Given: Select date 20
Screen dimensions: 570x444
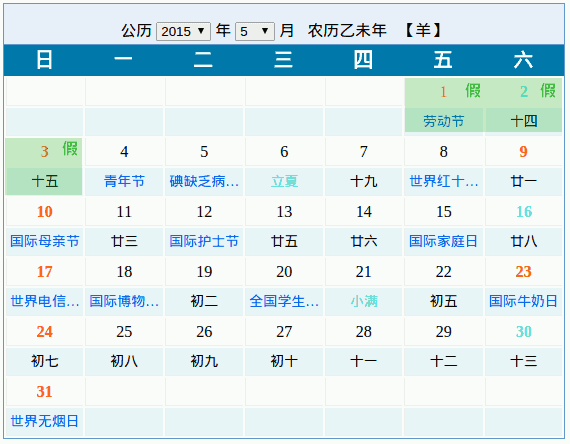Looking at the screenshot, I should (x=284, y=272).
